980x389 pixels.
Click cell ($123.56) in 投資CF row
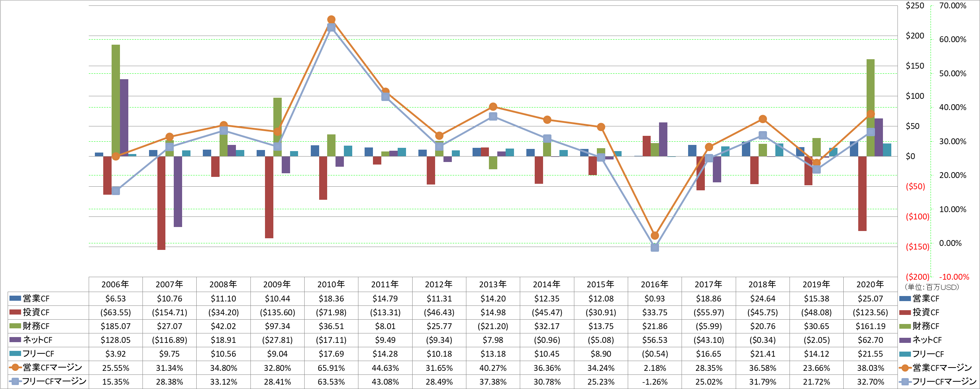870,312
